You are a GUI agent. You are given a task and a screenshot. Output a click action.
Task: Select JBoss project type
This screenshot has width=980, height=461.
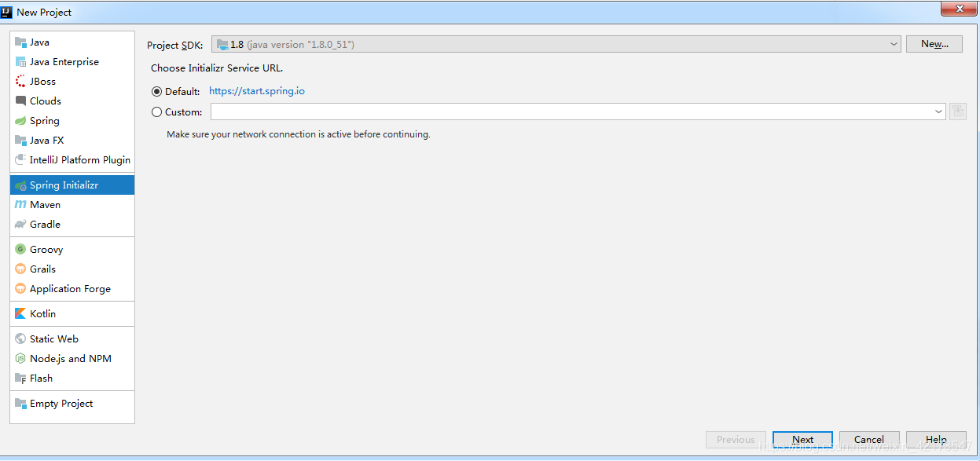72,82
